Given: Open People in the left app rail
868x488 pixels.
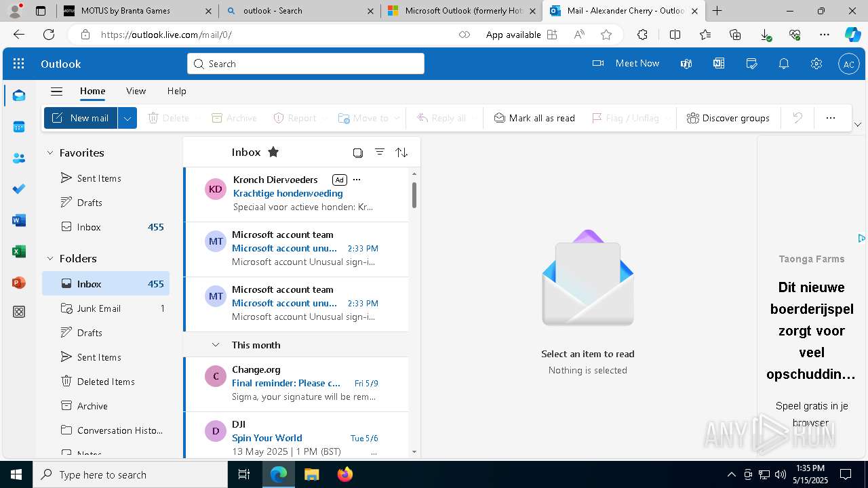Looking at the screenshot, I should (x=19, y=158).
